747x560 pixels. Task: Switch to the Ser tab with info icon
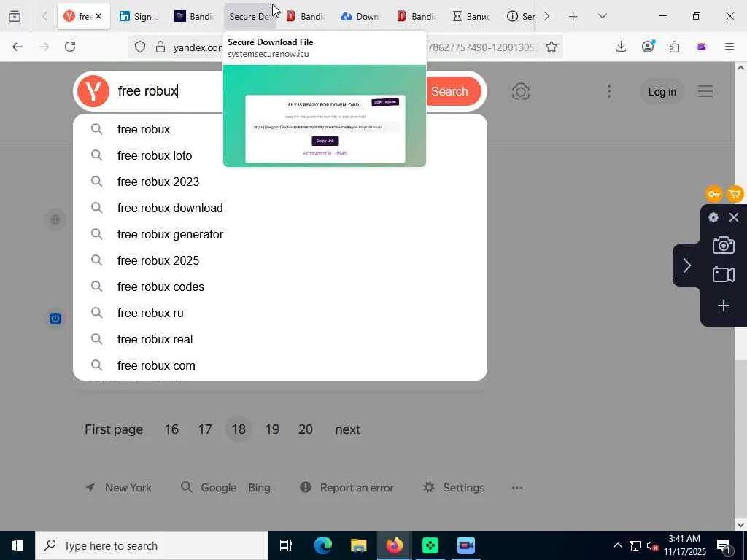click(520, 16)
